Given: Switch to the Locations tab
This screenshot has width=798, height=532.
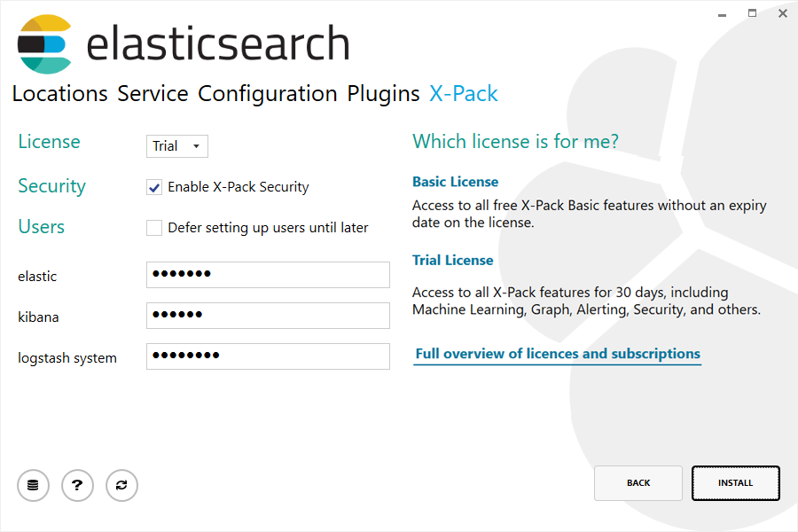Looking at the screenshot, I should click(59, 93).
